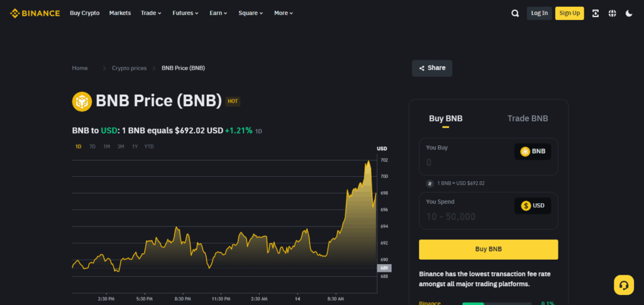Click the BNB coin logo beside title
This screenshot has height=305, width=644.
click(82, 101)
